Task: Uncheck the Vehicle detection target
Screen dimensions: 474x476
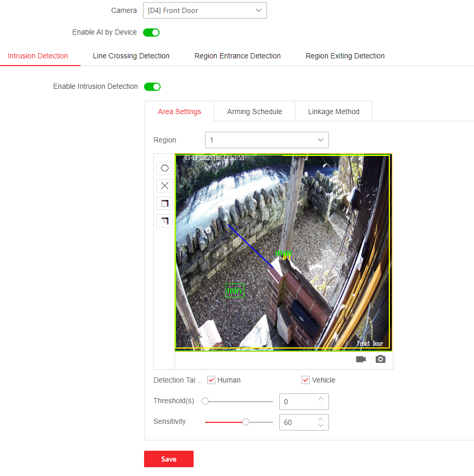Action: (306, 380)
